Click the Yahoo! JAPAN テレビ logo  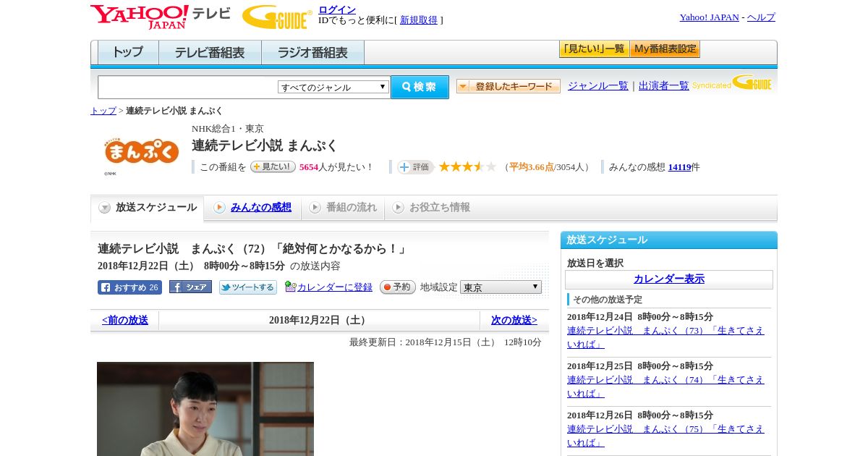[160, 17]
